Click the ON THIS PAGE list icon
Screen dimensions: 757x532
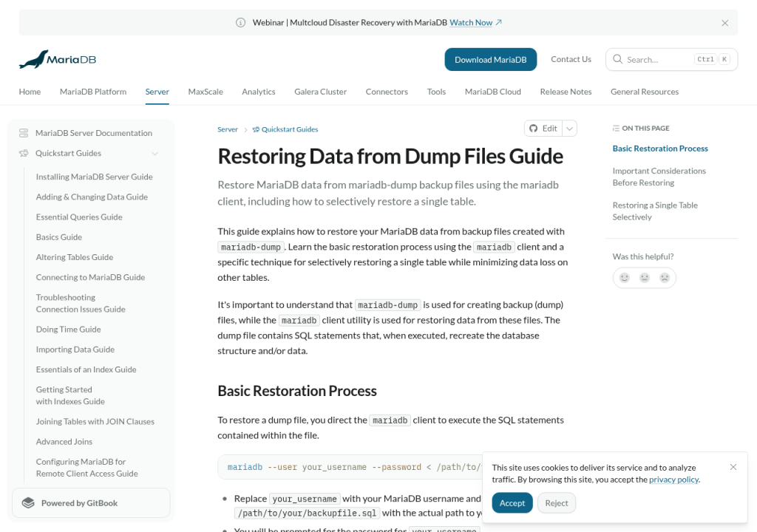point(616,129)
